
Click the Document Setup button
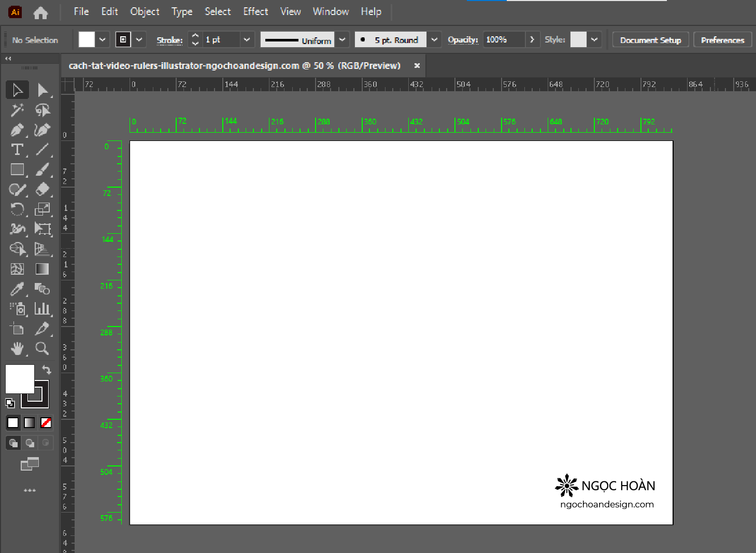pyautogui.click(x=650, y=40)
